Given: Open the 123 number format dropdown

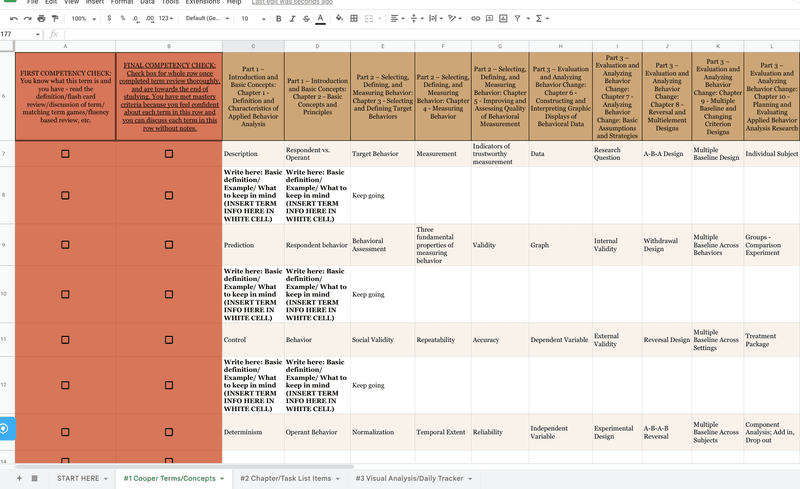Looking at the screenshot, I should click(x=165, y=18).
